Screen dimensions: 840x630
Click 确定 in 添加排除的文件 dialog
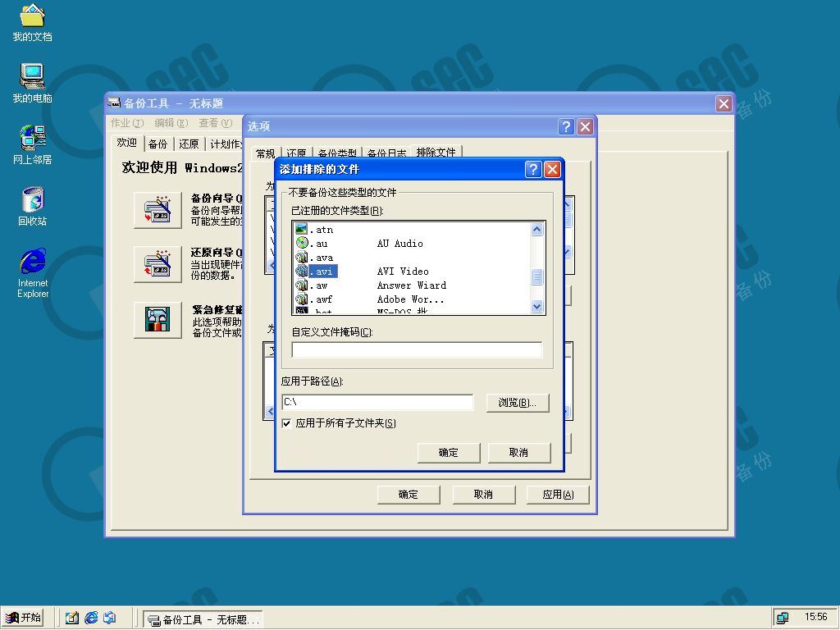click(449, 453)
